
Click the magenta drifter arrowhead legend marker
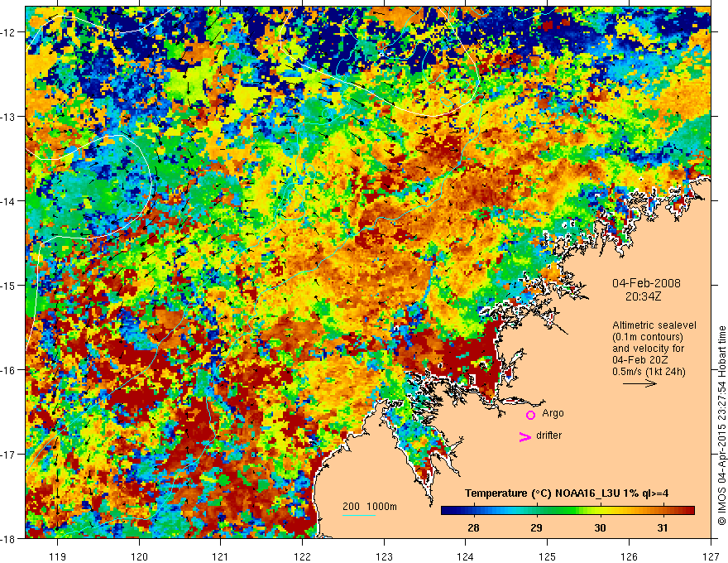click(524, 436)
